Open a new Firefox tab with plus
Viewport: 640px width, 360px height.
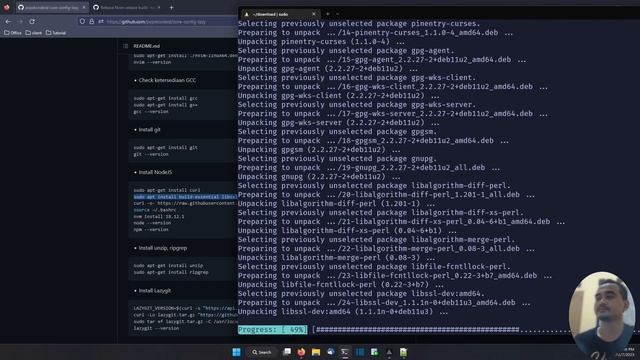click(x=171, y=7)
